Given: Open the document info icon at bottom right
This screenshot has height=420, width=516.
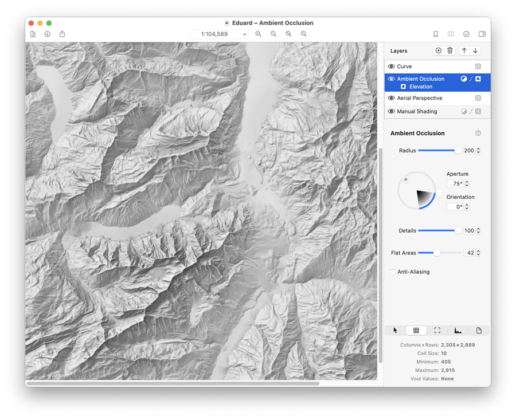Looking at the screenshot, I should (x=479, y=330).
